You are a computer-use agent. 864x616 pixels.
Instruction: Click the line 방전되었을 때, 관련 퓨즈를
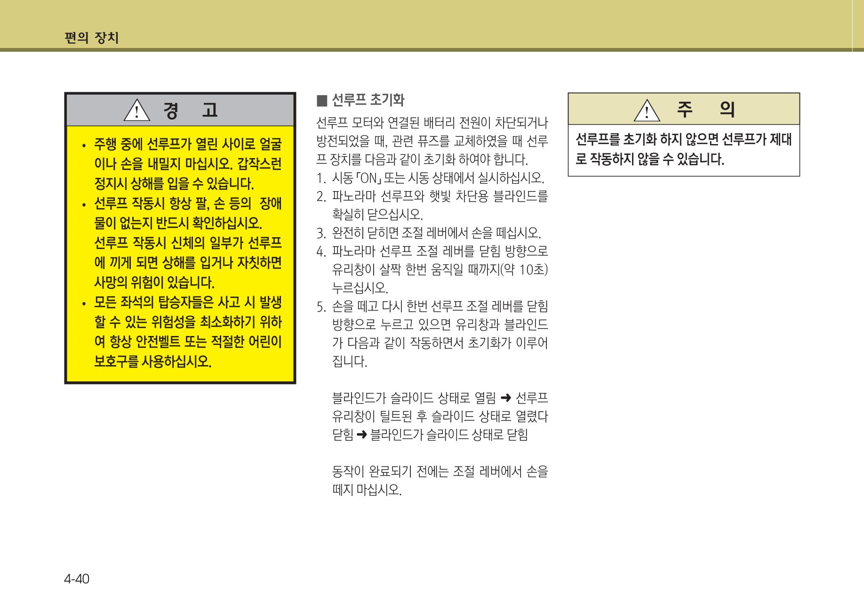432,142
